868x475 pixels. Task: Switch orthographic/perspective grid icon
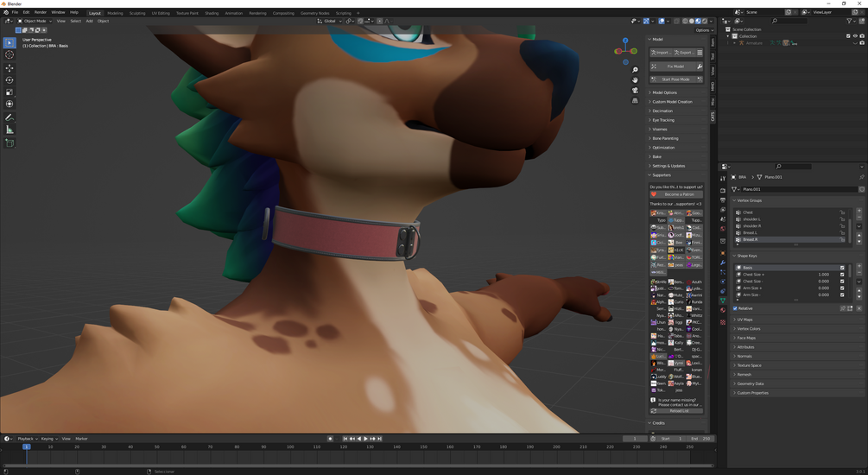point(635,100)
